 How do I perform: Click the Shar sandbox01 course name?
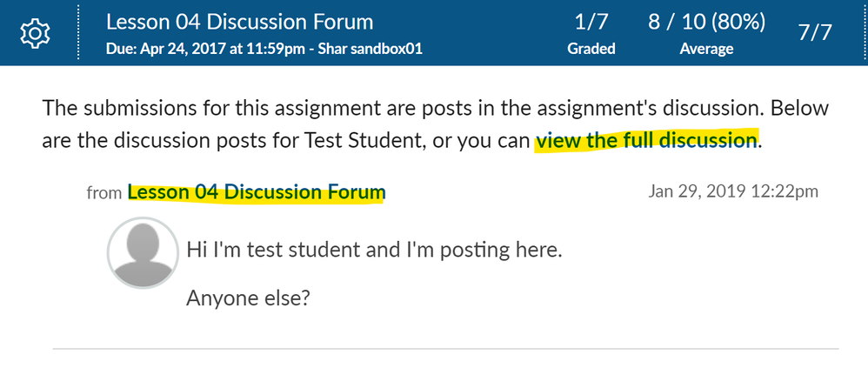[377, 49]
